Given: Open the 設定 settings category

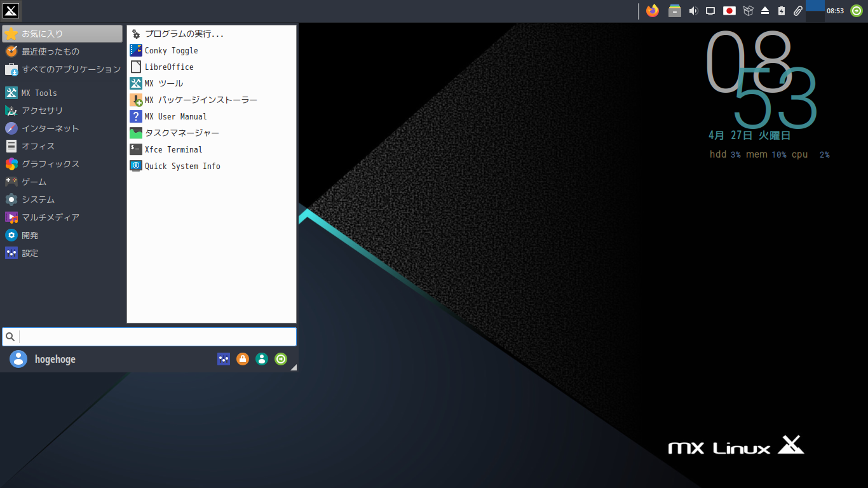Looking at the screenshot, I should 62,253.
